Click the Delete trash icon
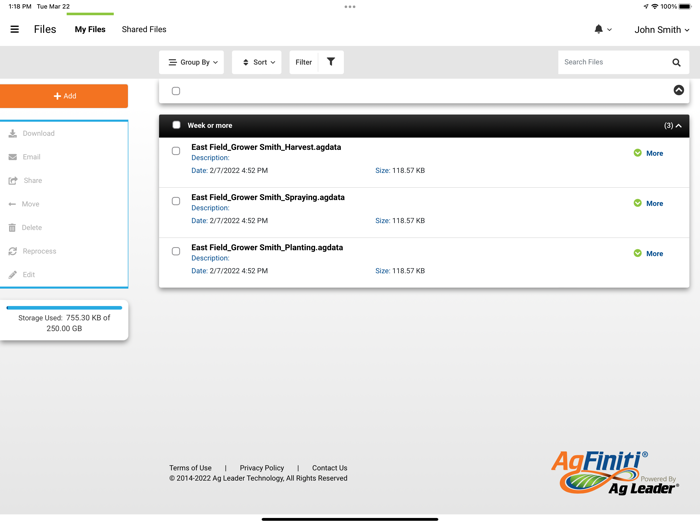Image resolution: width=700 pixels, height=525 pixels. (x=12, y=228)
